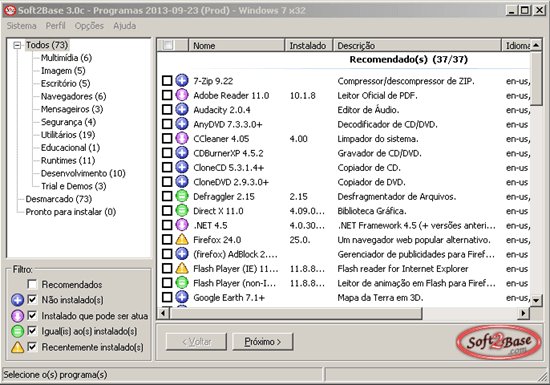Select the Runtimes (11) category
Image resolution: width=550 pixels, height=385 pixels.
(x=68, y=161)
